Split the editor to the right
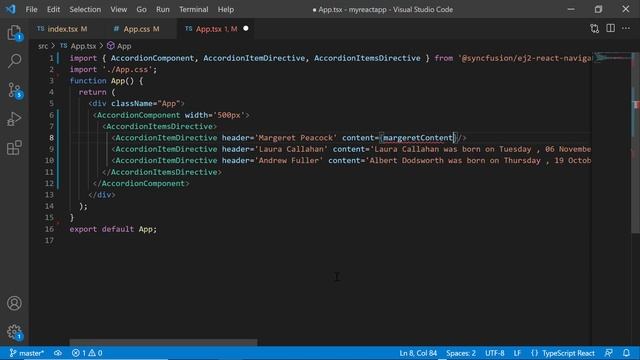This screenshot has width=640, height=360. (x=611, y=28)
